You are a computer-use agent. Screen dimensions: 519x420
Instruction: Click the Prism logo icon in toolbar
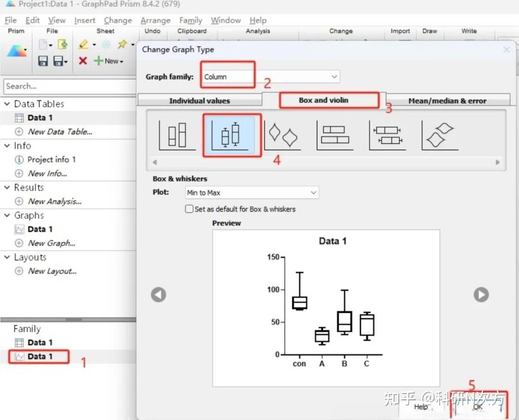[x=16, y=51]
